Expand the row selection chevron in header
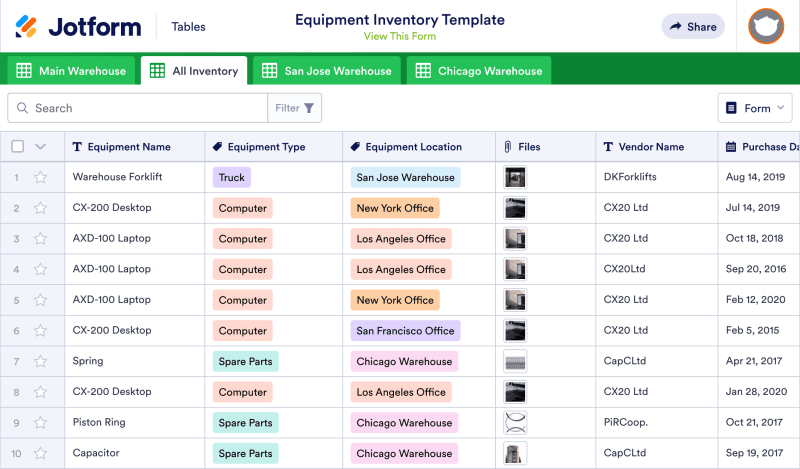Image resolution: width=800 pixels, height=469 pixels. click(40, 147)
